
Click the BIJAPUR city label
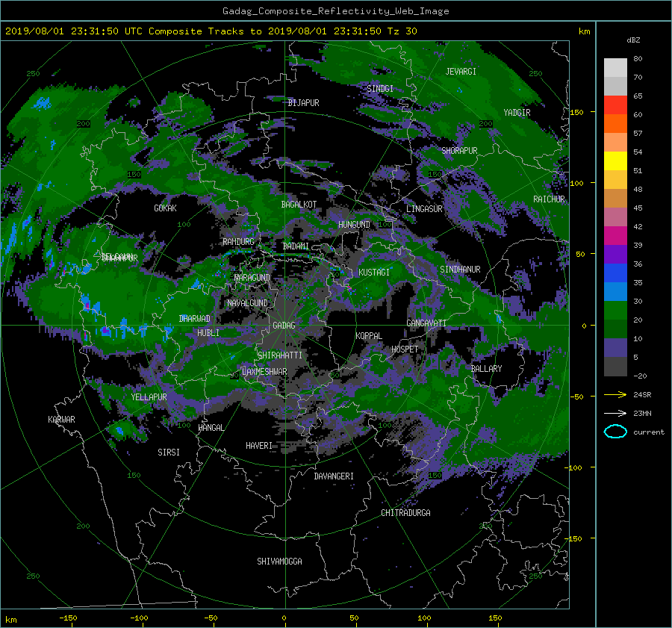303,102
